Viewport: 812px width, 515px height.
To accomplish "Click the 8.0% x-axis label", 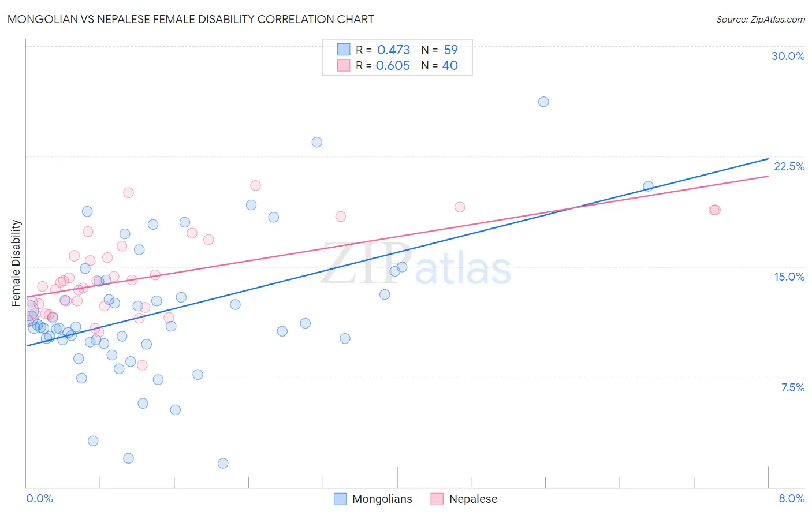I will pyautogui.click(x=792, y=498).
